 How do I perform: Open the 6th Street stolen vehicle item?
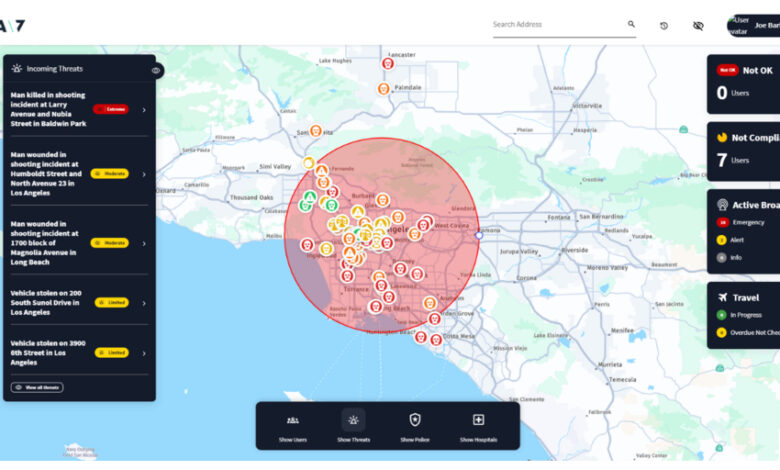pyautogui.click(x=144, y=352)
